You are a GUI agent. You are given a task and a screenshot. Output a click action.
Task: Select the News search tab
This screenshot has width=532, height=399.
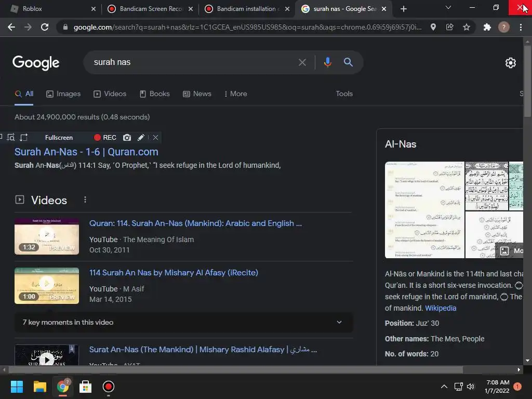(197, 94)
